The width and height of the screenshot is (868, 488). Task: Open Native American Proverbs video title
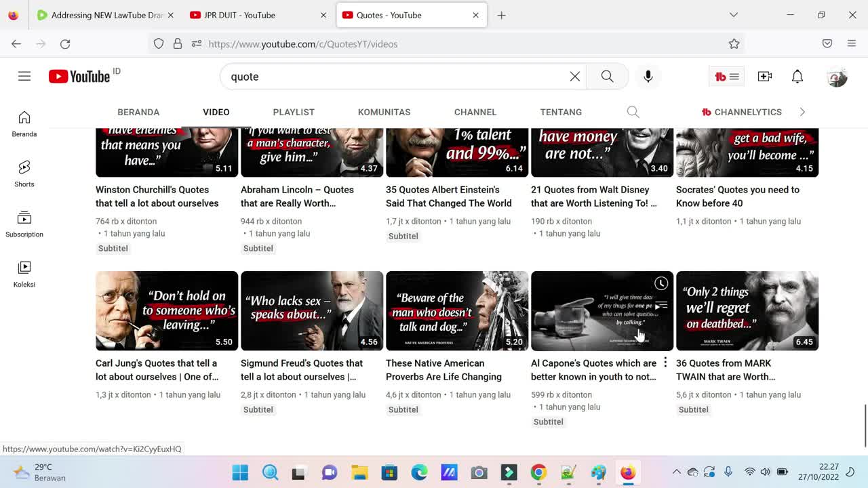444,370
